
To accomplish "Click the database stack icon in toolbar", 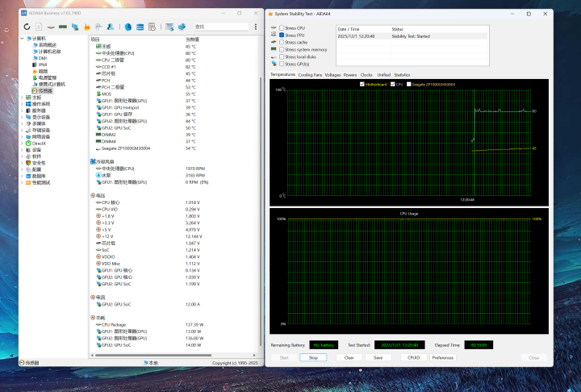I will click(140, 27).
